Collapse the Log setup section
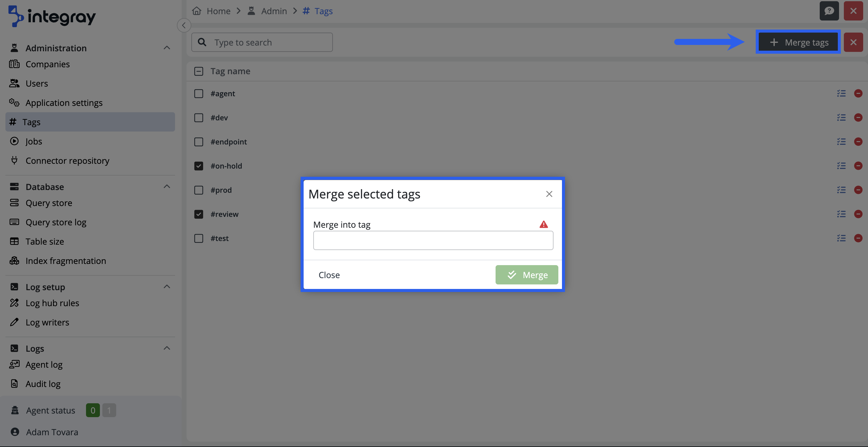Image resolution: width=868 pixels, height=447 pixels. (167, 286)
